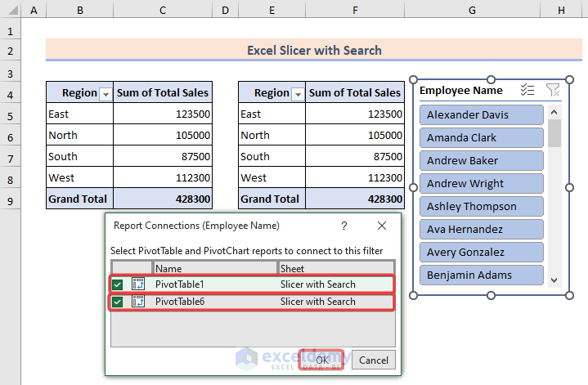588x385 pixels.
Task: Select Ashley Thompson slicer item
Action: pos(481,207)
